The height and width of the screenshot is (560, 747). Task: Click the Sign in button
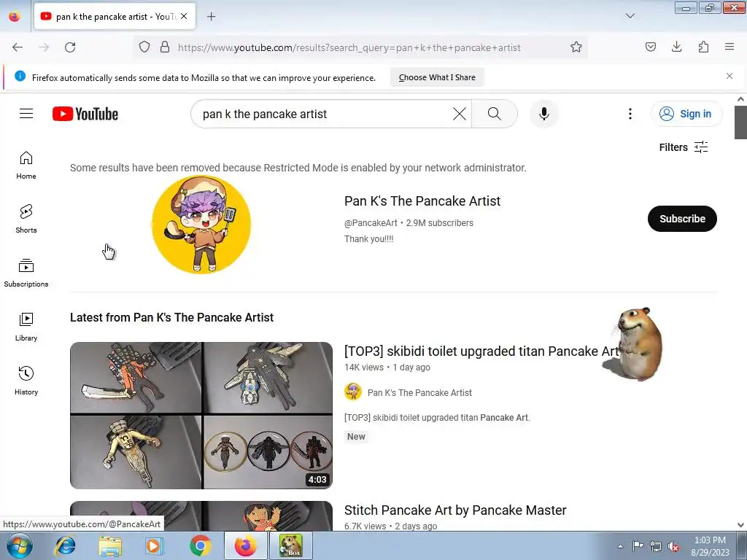click(x=686, y=114)
